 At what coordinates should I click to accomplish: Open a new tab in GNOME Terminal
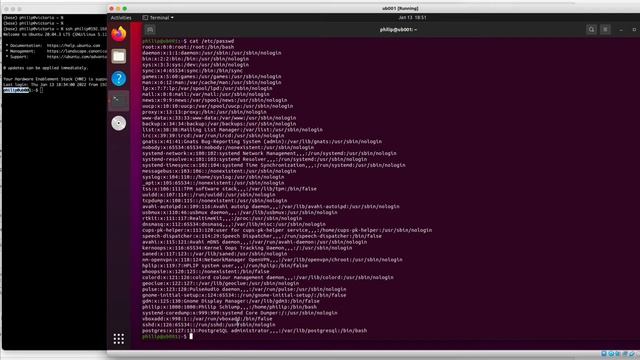[x=150, y=30]
